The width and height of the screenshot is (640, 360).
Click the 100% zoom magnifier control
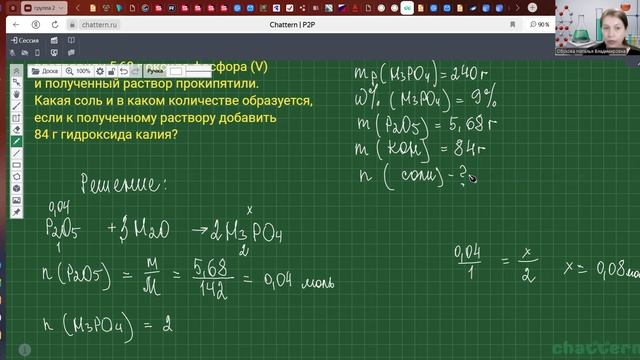tap(78, 71)
